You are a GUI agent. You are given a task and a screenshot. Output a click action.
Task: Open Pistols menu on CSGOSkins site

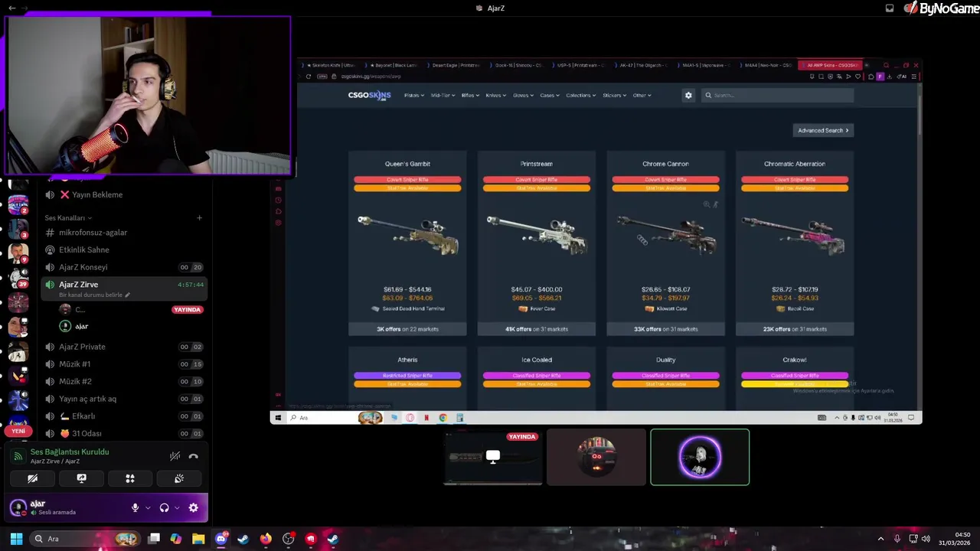click(414, 96)
